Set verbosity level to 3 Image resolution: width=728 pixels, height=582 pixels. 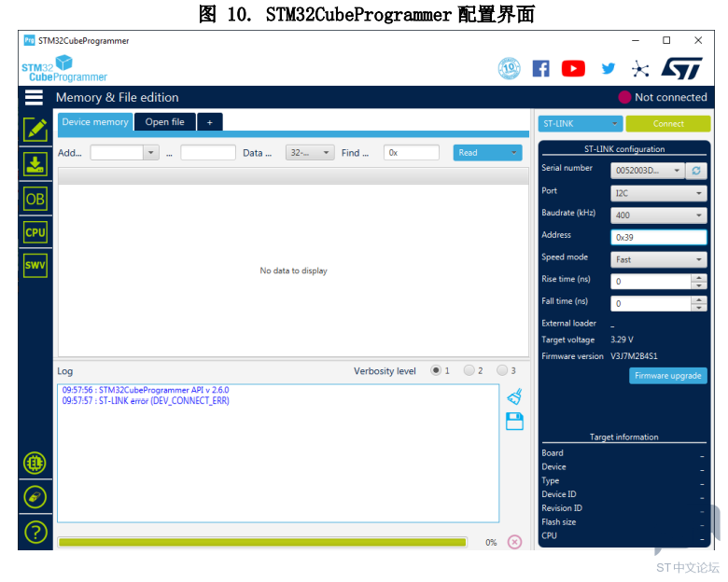coord(502,371)
